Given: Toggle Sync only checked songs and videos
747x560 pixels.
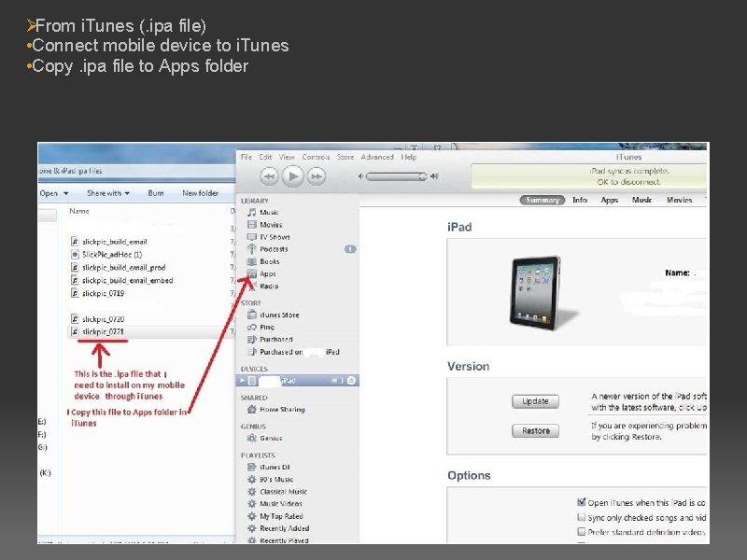Looking at the screenshot, I should pyautogui.click(x=581, y=517).
